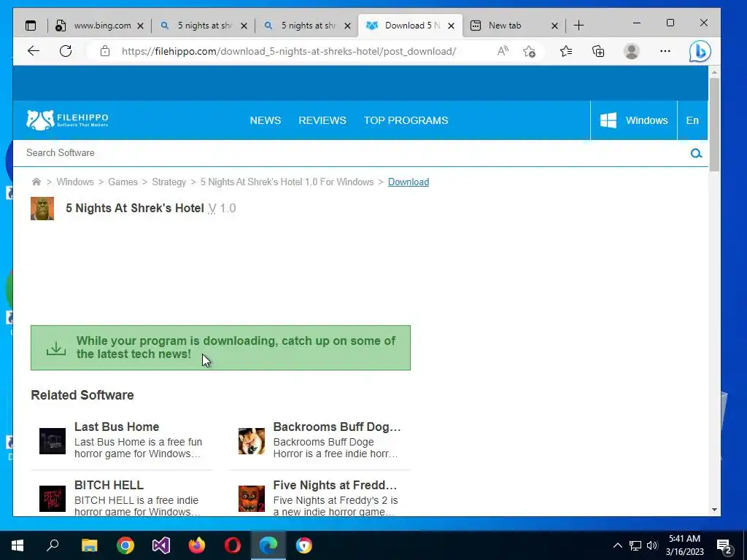Image resolution: width=747 pixels, height=560 pixels.
Task: Click the Download breadcrumb link
Action: 409,182
